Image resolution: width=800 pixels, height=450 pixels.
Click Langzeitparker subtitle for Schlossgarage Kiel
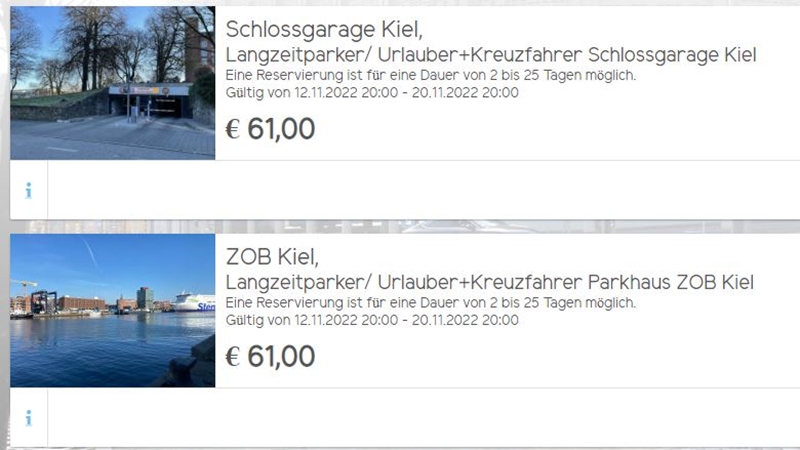(491, 55)
